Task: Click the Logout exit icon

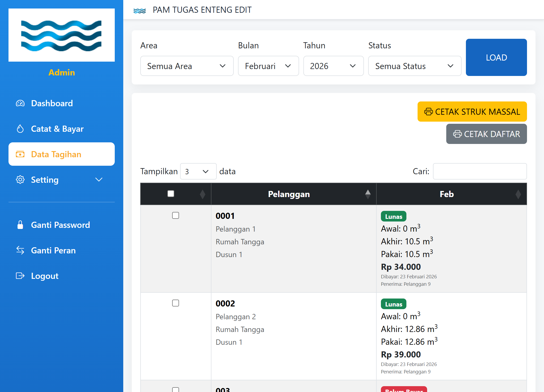Action: pos(20,276)
